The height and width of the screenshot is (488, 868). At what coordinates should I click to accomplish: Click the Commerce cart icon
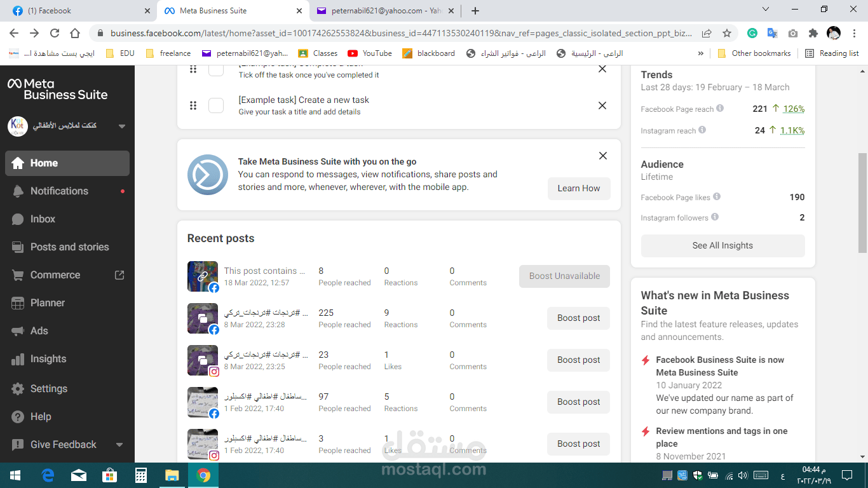18,275
